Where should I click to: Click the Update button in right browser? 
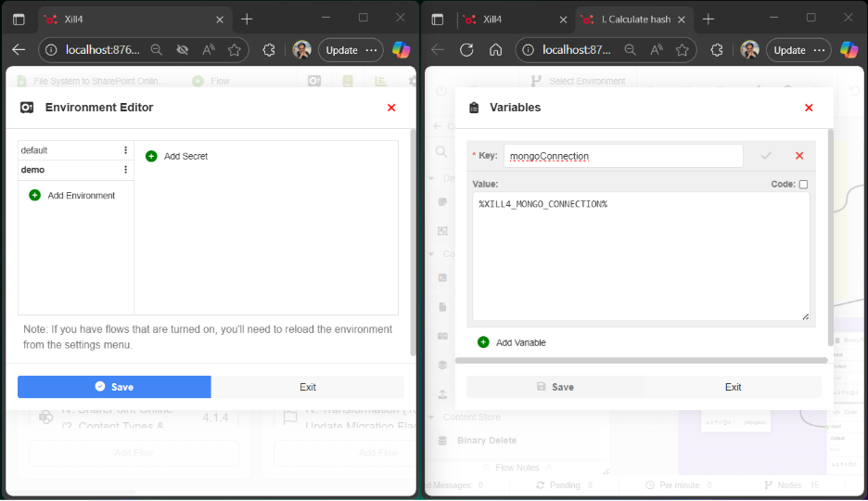point(798,50)
